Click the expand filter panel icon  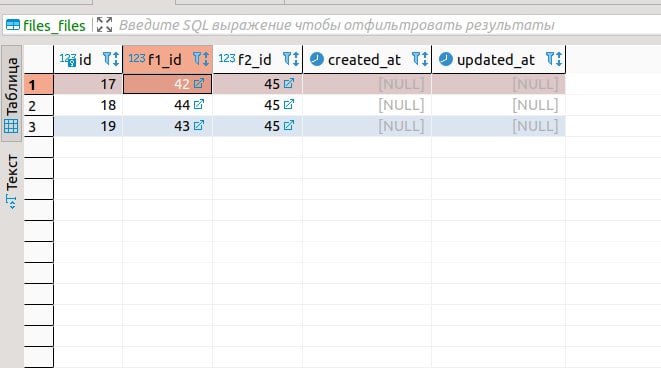pos(105,25)
